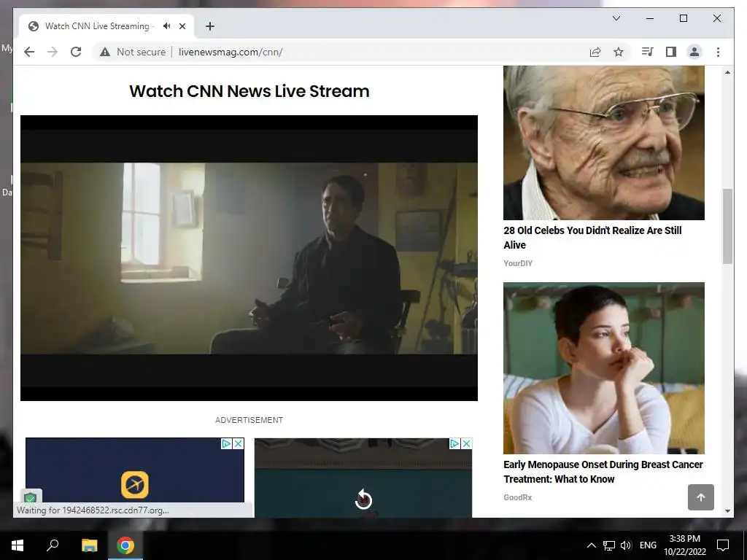Open File Explorer from the taskbar

(89, 545)
